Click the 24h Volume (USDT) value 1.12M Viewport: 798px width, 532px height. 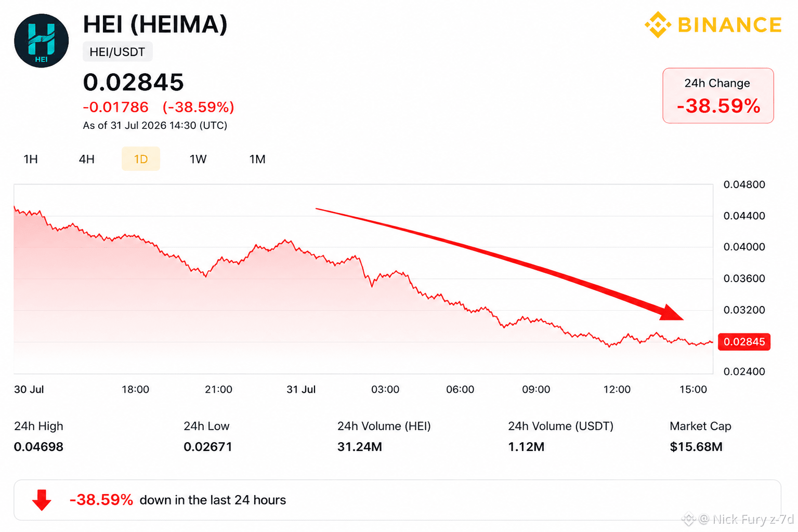526,447
